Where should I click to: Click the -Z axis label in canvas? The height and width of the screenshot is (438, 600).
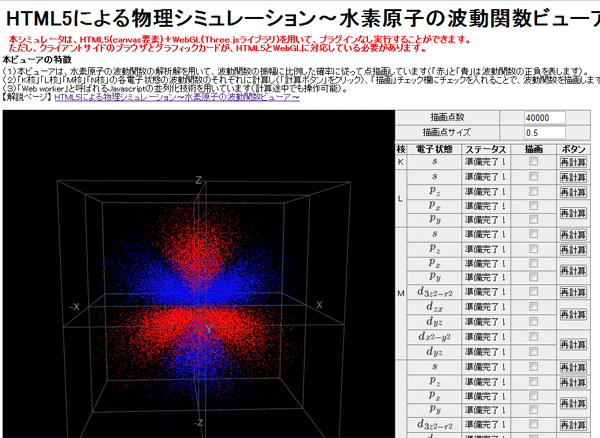(x=199, y=423)
